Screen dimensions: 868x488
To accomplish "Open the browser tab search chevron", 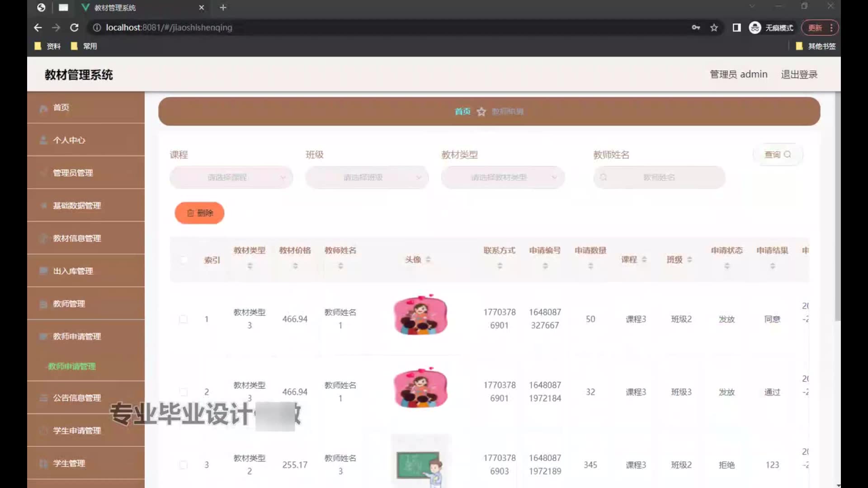I will (x=752, y=6).
